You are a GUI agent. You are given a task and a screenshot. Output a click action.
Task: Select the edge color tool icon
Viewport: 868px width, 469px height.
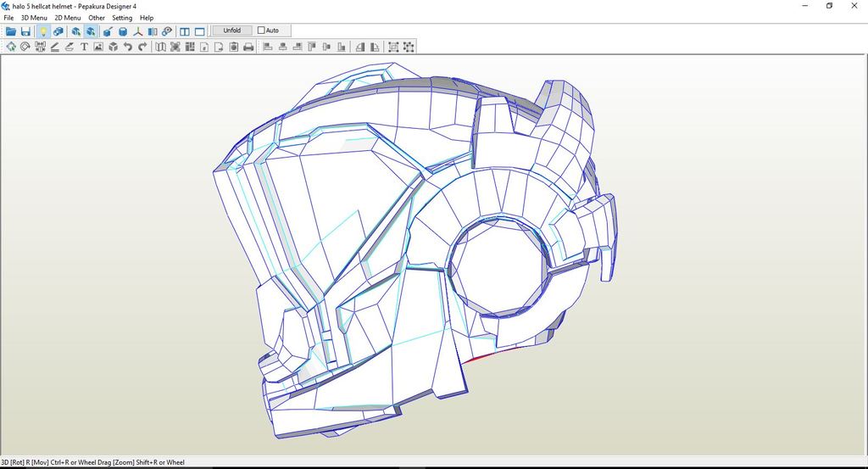click(70, 47)
